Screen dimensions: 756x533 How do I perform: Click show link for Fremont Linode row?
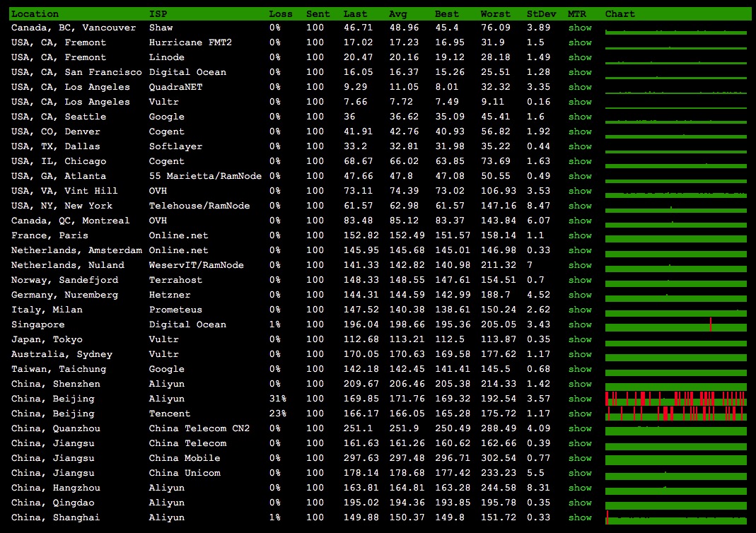[x=580, y=57]
